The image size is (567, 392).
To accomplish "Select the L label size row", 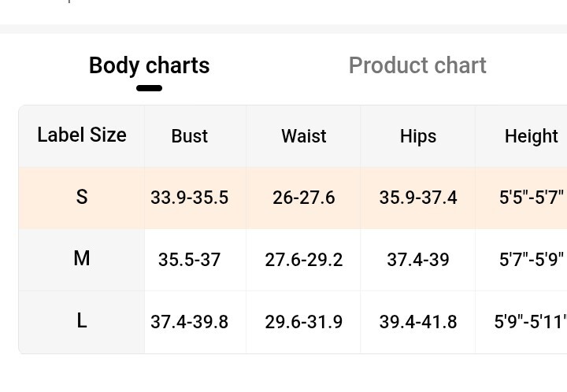I will pyautogui.click(x=82, y=321).
